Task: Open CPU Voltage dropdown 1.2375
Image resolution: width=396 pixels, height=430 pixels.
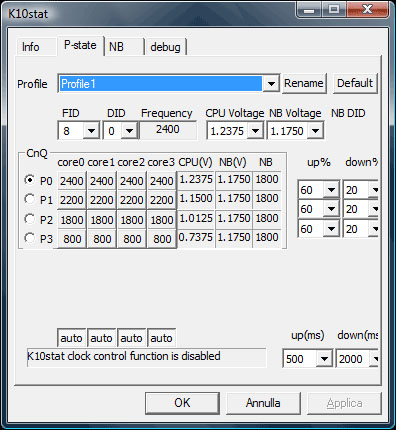Action: tap(255, 131)
